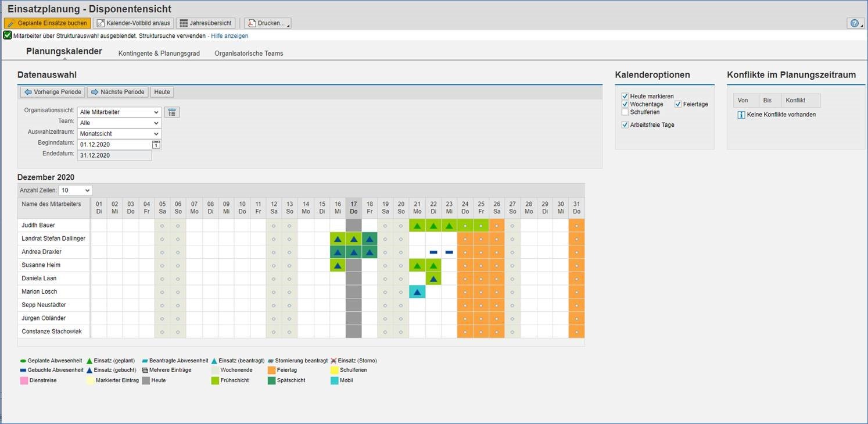
Task: Open the Drucken menu
Action: click(x=267, y=23)
